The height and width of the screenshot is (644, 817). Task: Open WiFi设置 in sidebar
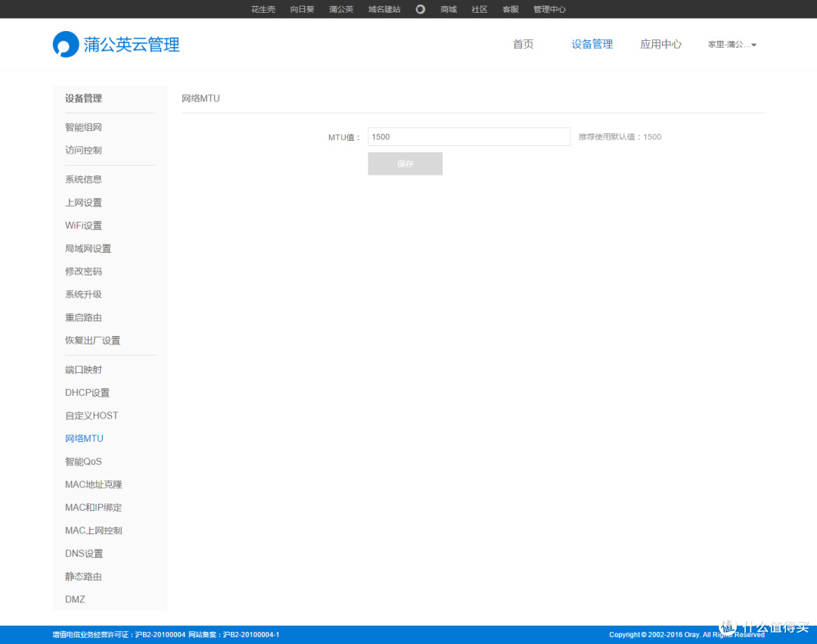coord(83,226)
